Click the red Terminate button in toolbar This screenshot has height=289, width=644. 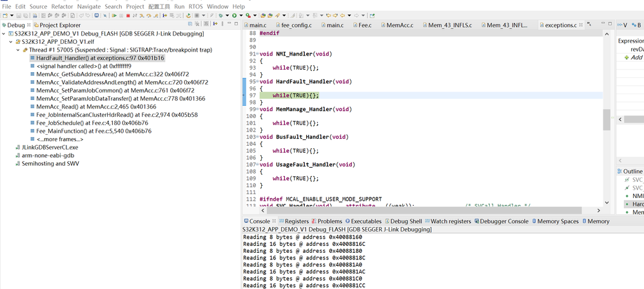(x=128, y=15)
